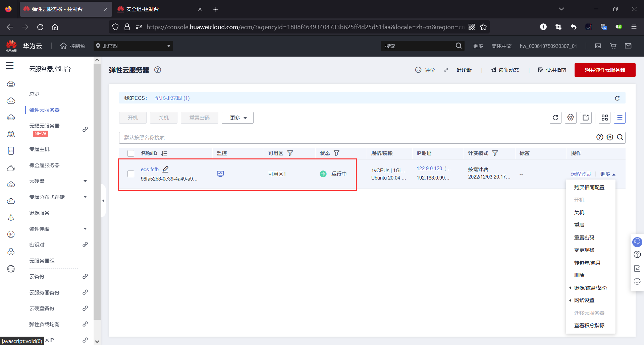Select 删除 in the row menu
The height and width of the screenshot is (345, 644).
(x=579, y=275)
